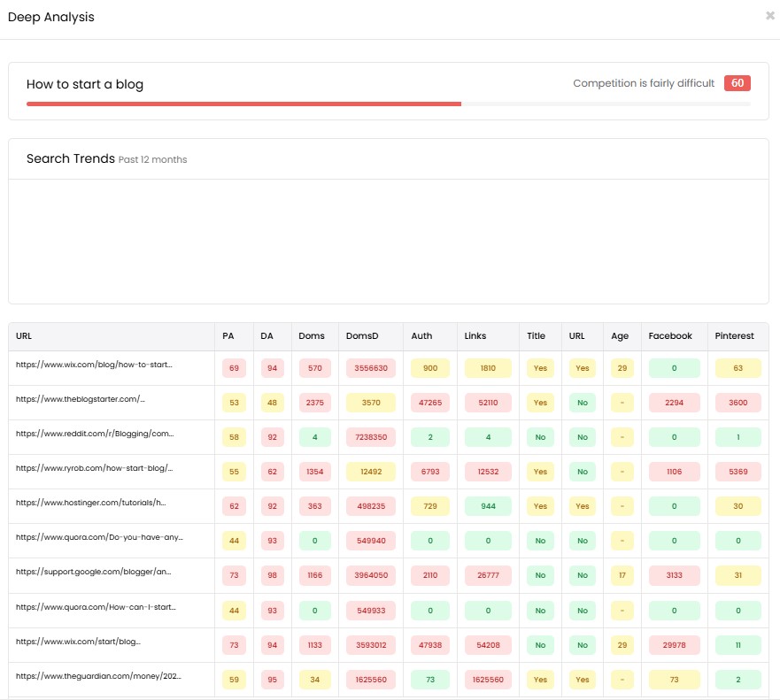Click DomsD value 7238350 in reddit row
The width and height of the screenshot is (780, 700).
coord(371,437)
